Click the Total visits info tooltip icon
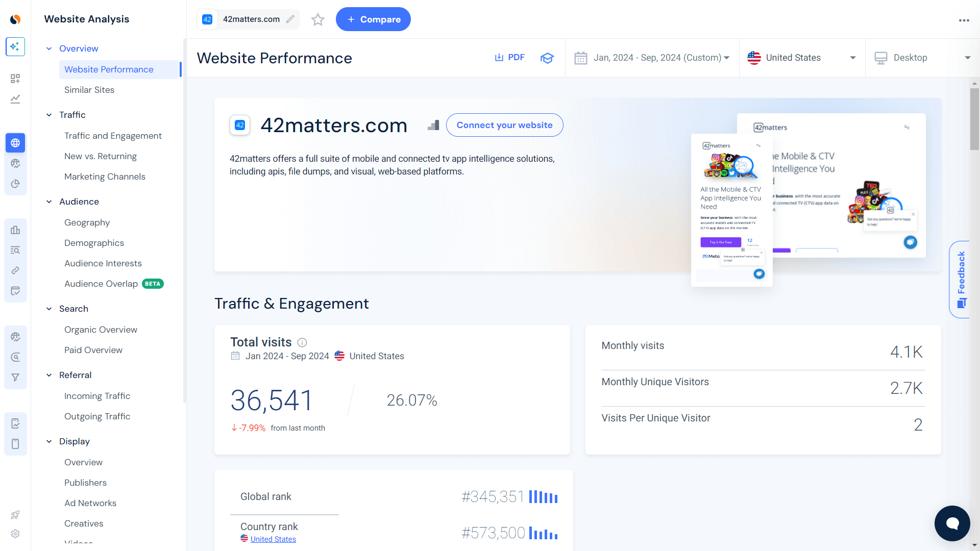Image resolution: width=980 pixels, height=551 pixels. point(302,342)
